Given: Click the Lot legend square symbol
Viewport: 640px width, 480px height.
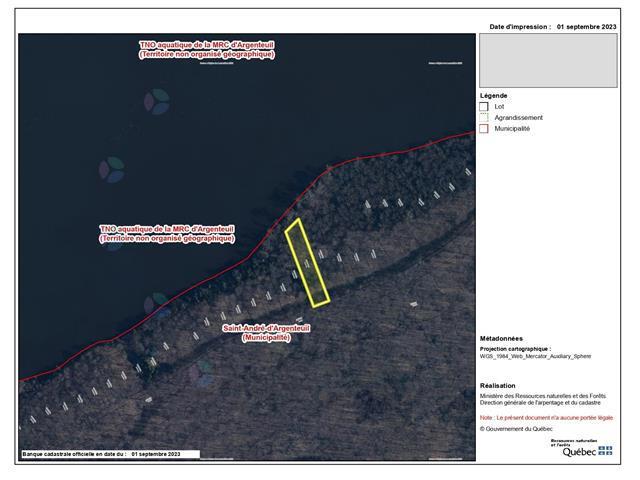Looking at the screenshot, I should [484, 107].
